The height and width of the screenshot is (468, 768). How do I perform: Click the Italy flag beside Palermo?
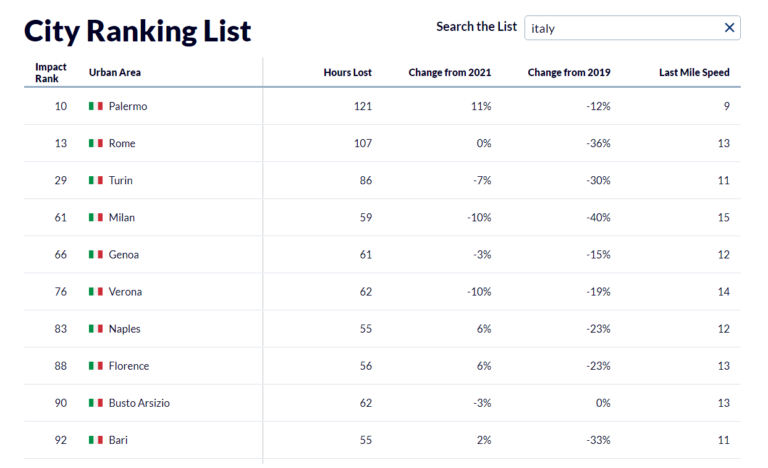pyautogui.click(x=96, y=106)
